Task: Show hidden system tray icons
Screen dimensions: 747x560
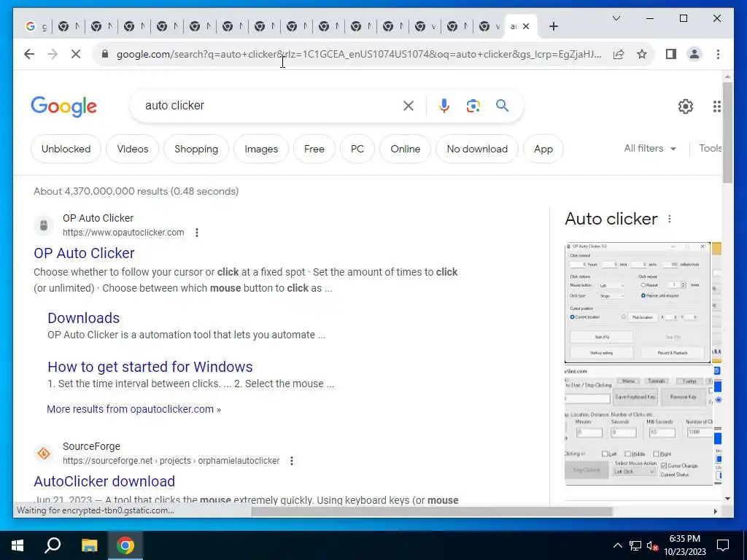Action: [x=617, y=545]
